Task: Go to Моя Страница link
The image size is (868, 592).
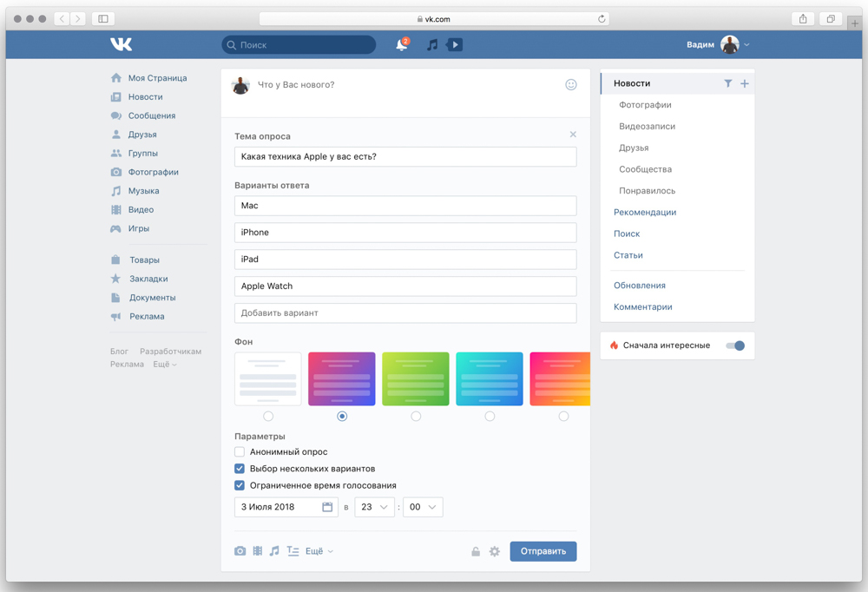Action: [157, 78]
